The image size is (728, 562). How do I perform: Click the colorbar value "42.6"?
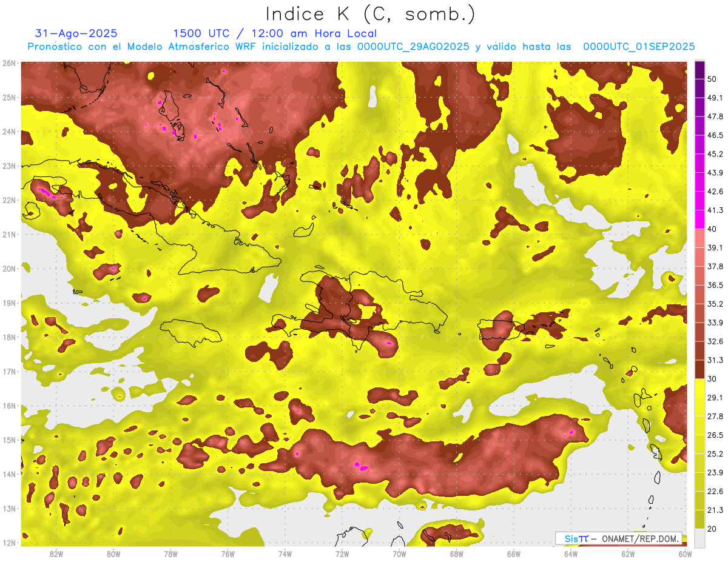pyautogui.click(x=715, y=192)
